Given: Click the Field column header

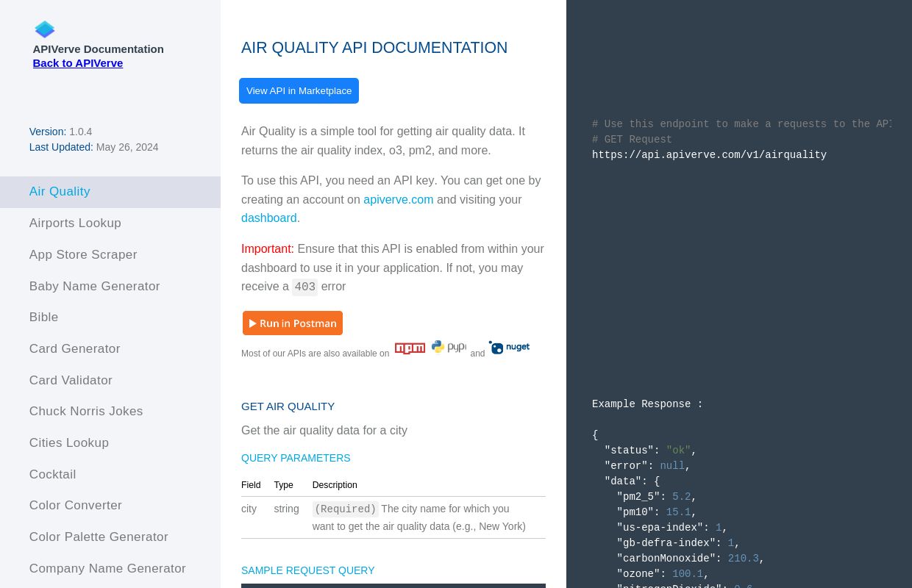Looking at the screenshot, I should tap(251, 485).
